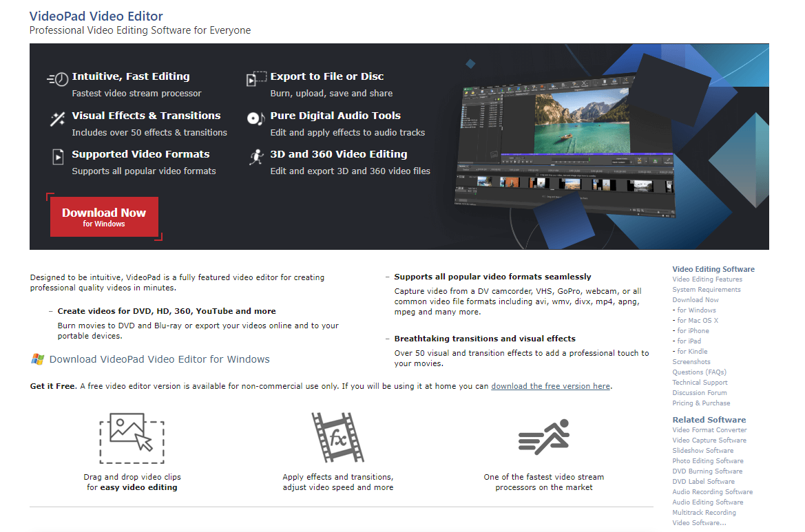Viewport: 805px width, 532px height.
Task: Click the Intuitive, Fast Editing clock icon
Action: [x=58, y=79]
